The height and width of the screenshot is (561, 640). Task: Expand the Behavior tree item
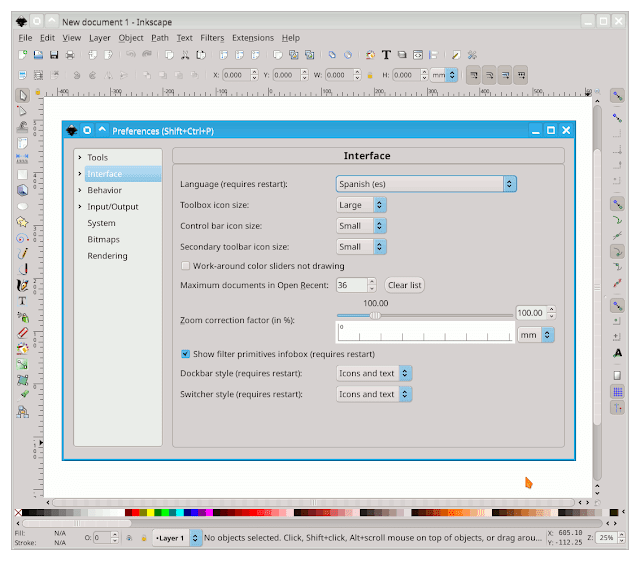80,190
